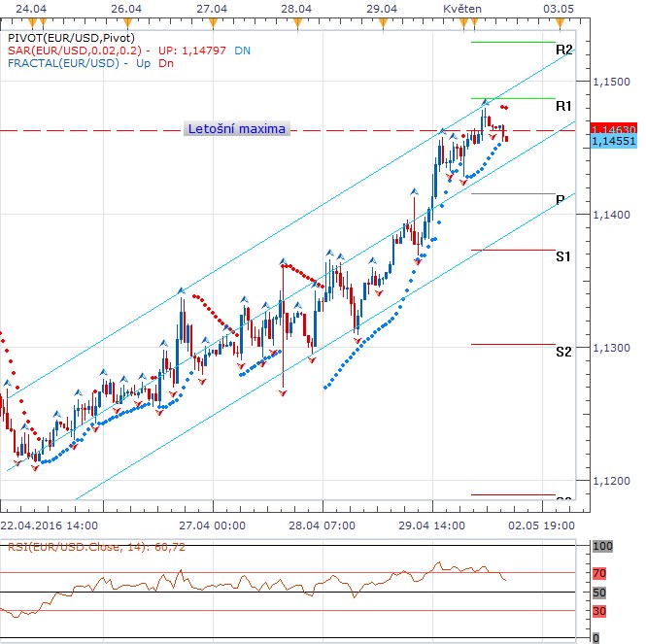Click the P pivot point label
This screenshot has width=646, height=644.
tap(561, 200)
